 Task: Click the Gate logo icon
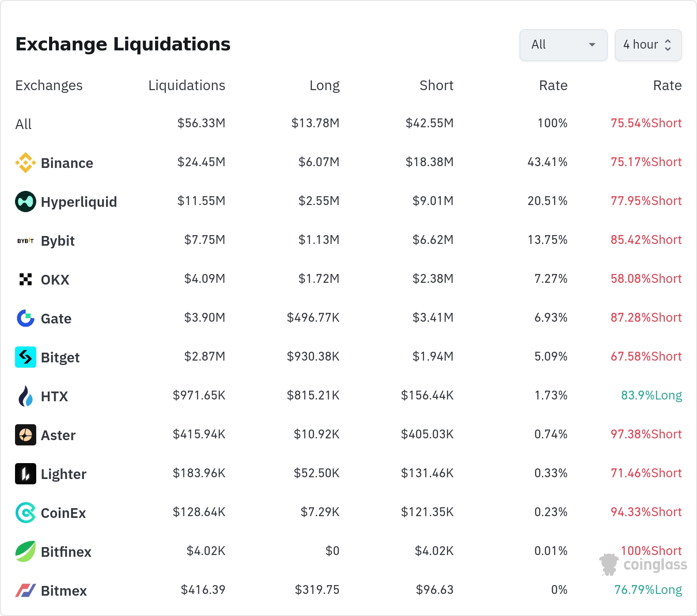pos(26,318)
